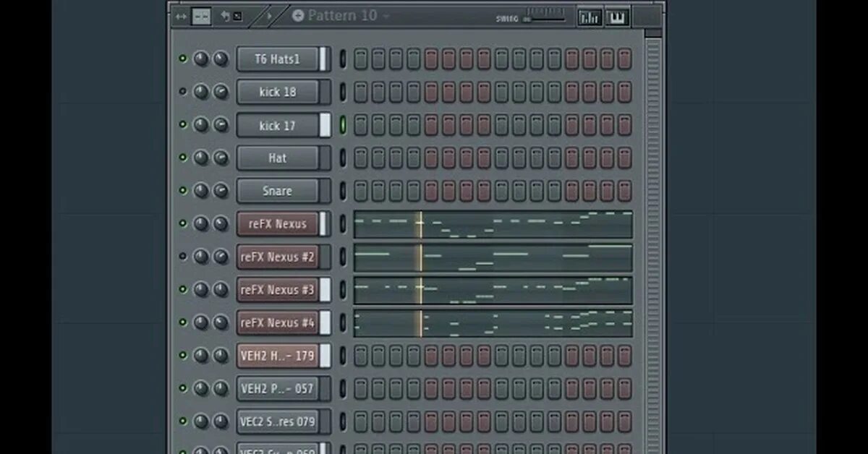This screenshot has width=868, height=454.
Task: Click the small right-pointing arrow before Pattern 10
Action: (x=270, y=16)
